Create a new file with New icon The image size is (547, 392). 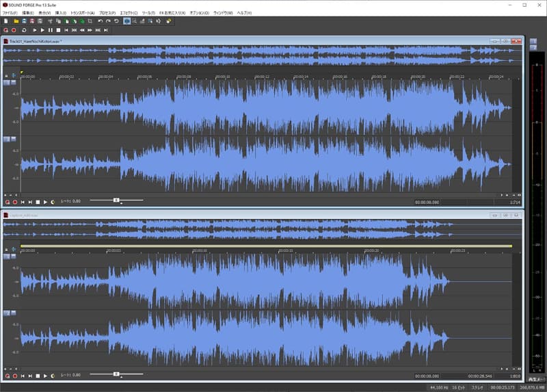coord(6,21)
